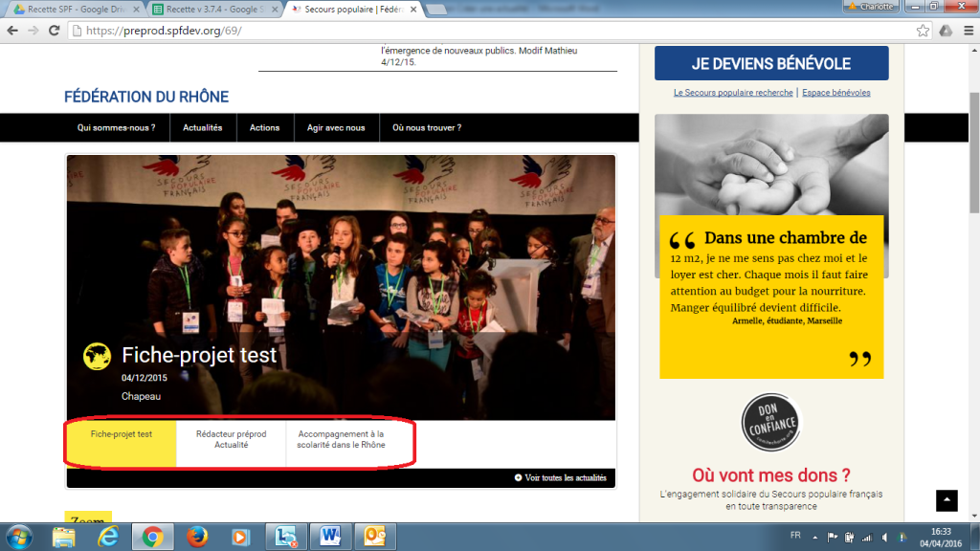Close the Recette SPF Google Drive tab
Screen dimensions: 980x551
coord(136,10)
